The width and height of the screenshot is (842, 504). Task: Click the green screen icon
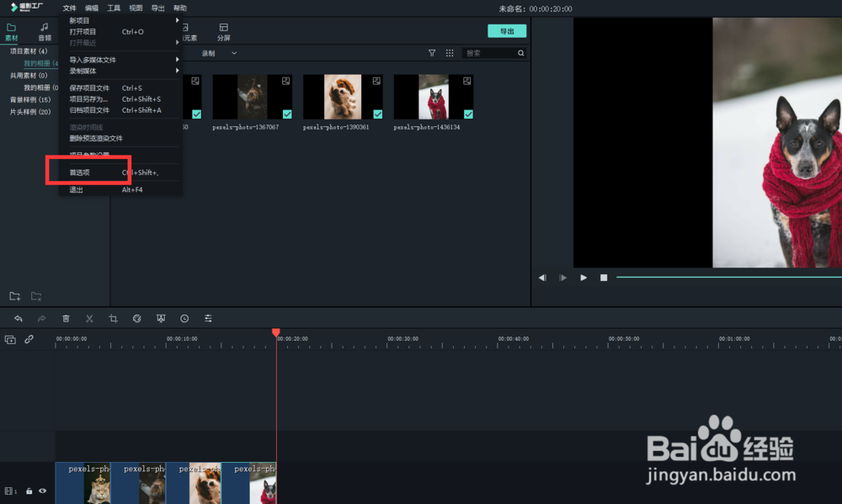pyautogui.click(x=161, y=318)
